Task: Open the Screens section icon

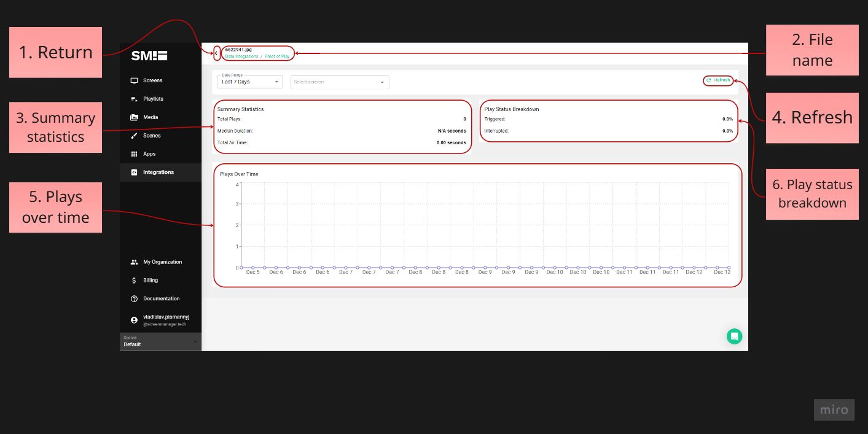Action: (134, 80)
